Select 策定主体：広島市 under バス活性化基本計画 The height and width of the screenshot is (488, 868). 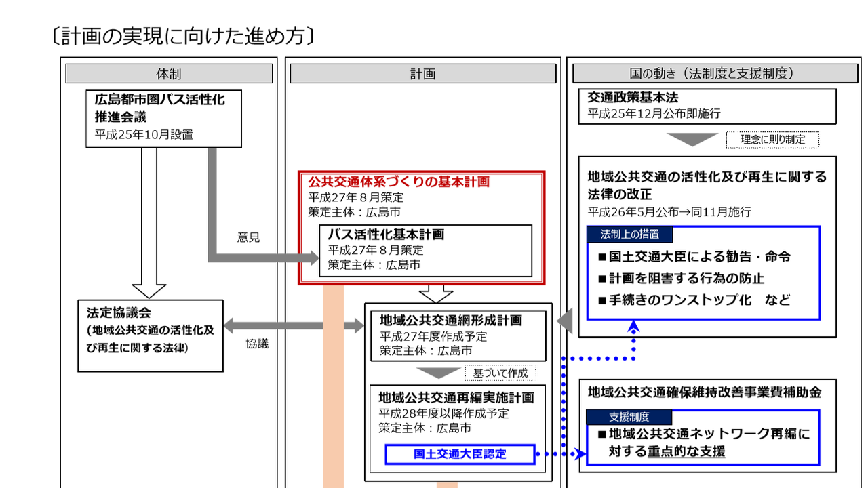[x=374, y=264]
